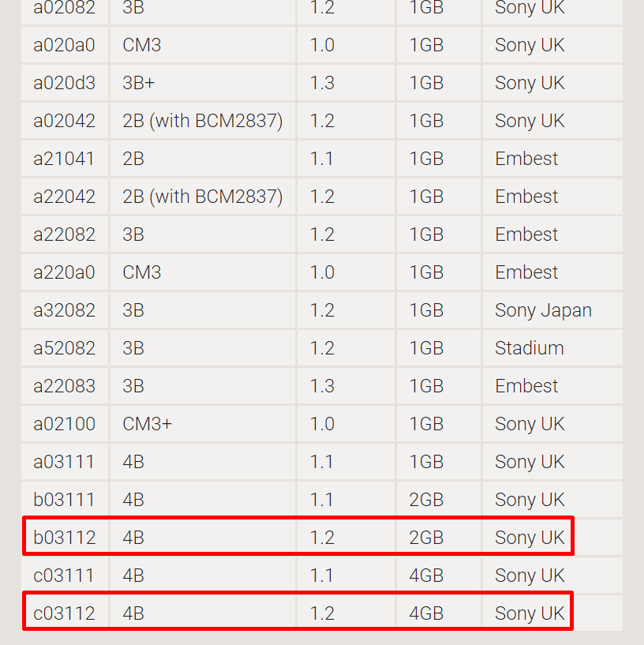Screen dimensions: 644x645
Task: Click the 3B+ model cell
Action: pos(139,83)
